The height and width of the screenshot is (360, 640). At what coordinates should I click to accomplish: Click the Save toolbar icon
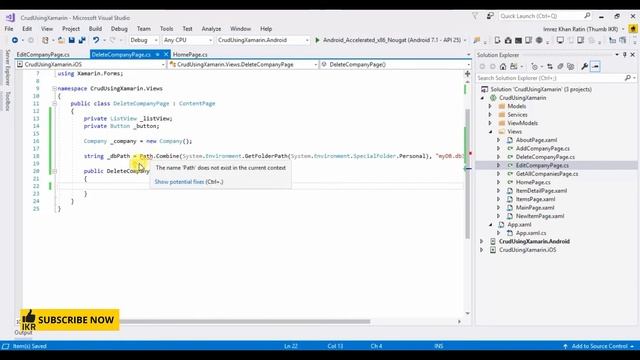pyautogui.click(x=71, y=40)
